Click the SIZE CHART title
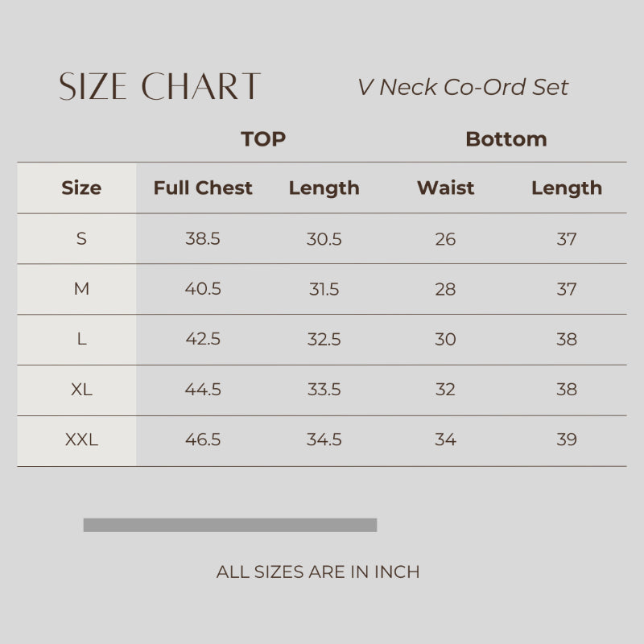This screenshot has height=644, width=644. coord(159,87)
